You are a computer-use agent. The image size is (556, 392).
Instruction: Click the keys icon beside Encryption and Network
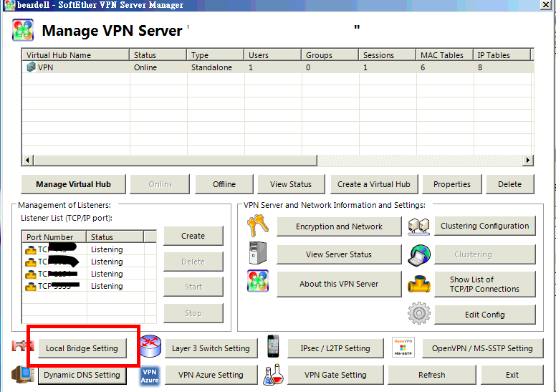click(x=258, y=226)
